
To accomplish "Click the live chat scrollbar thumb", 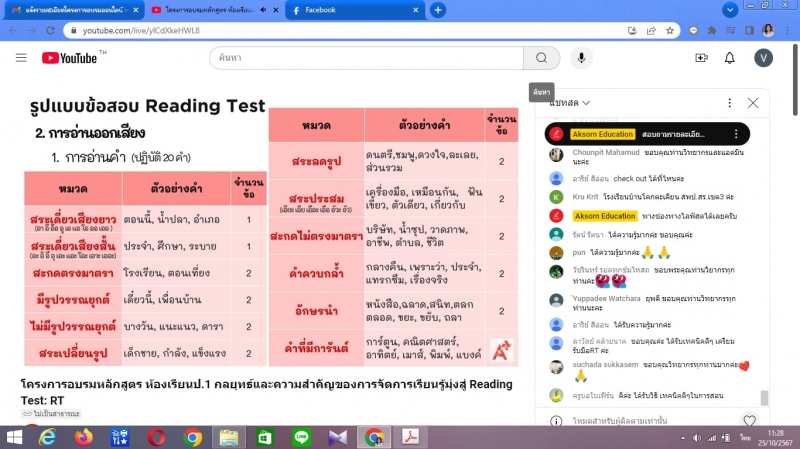I will [x=764, y=398].
